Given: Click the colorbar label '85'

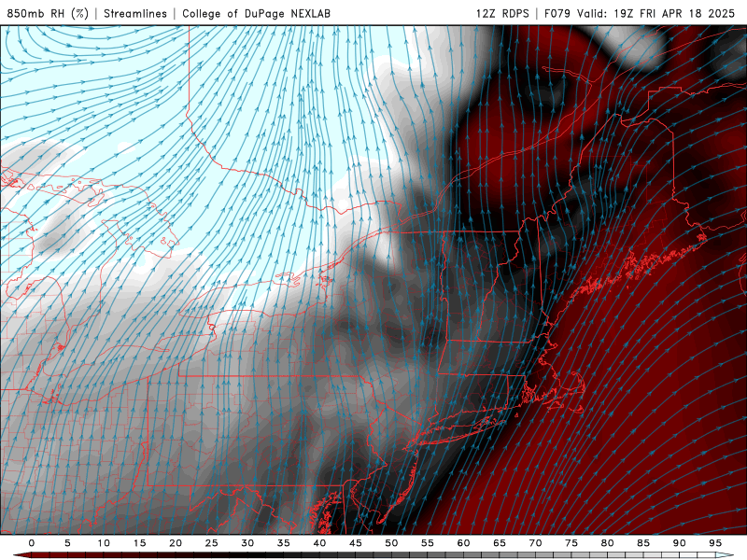Looking at the screenshot, I should coord(643,543).
